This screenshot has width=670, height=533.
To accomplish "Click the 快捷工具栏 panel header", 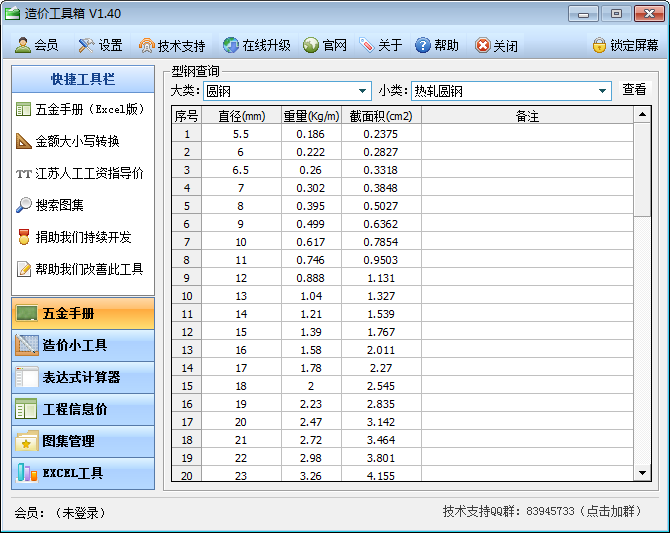I will click(83, 79).
